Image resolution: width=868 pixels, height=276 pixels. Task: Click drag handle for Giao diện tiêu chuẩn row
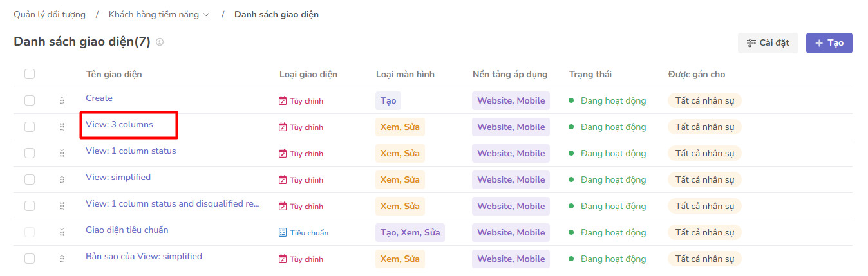pyautogui.click(x=62, y=232)
